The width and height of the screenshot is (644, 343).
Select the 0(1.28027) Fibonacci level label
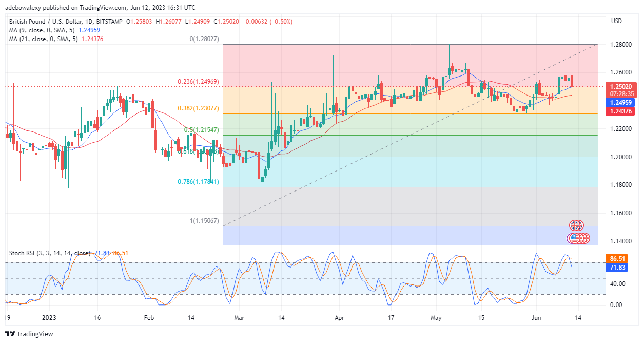[x=205, y=39]
